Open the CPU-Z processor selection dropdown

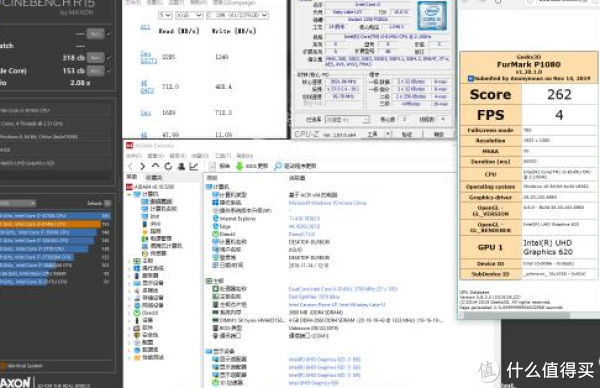coord(347,120)
